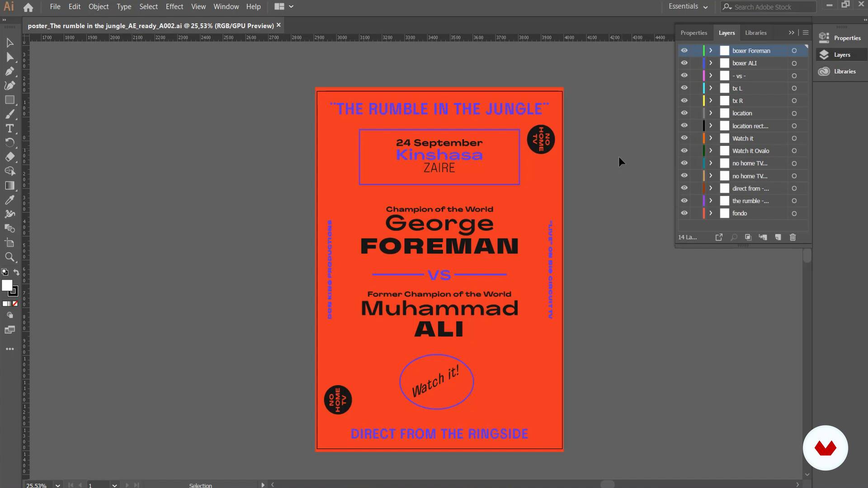Select the Symbol Sprayer tool
The width and height of the screenshot is (868, 488).
9,214
